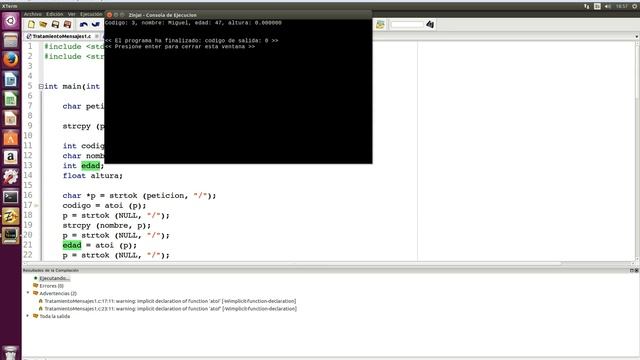Image resolution: width=640 pixels, height=360 pixels.
Task: Click the Advertencias (2) label
Action: [58, 293]
